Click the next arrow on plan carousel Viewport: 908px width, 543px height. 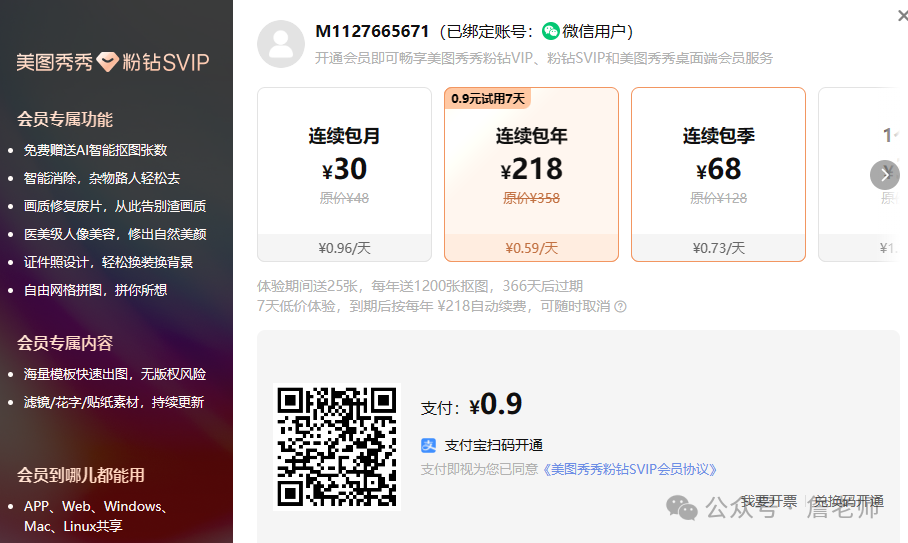885,175
